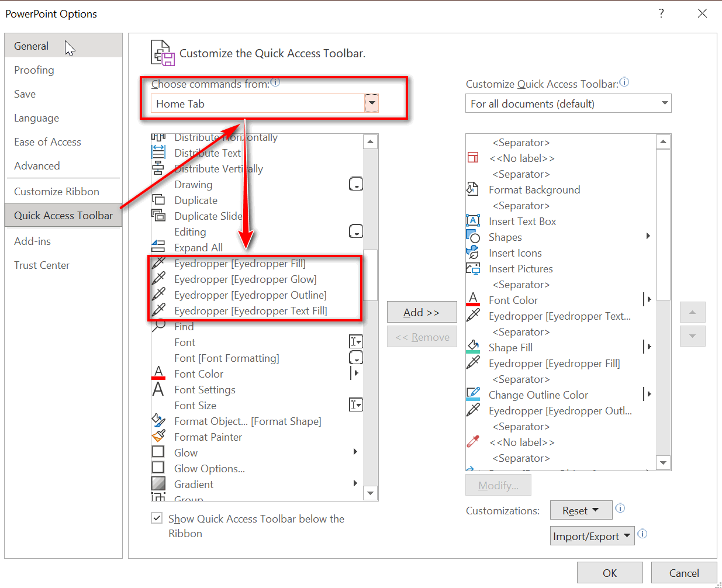Click the Eyedropper Text Fill icon in left list
Screen dimensions: 722x588
(158, 310)
